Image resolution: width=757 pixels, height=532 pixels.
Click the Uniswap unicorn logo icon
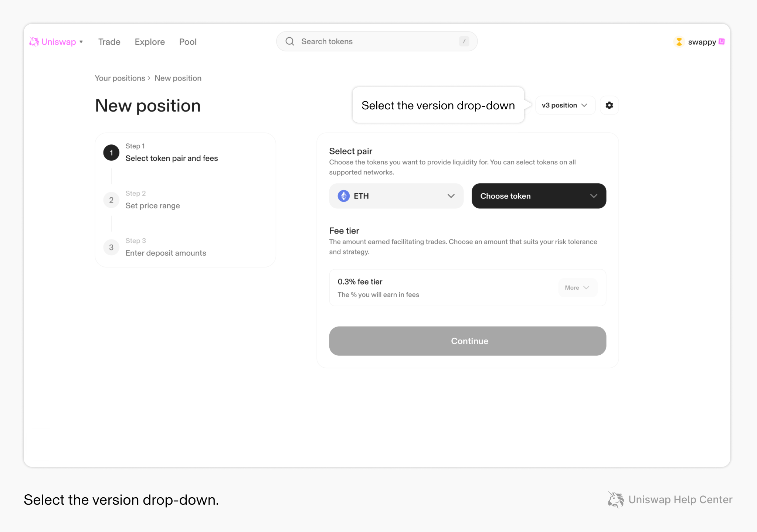pos(34,42)
